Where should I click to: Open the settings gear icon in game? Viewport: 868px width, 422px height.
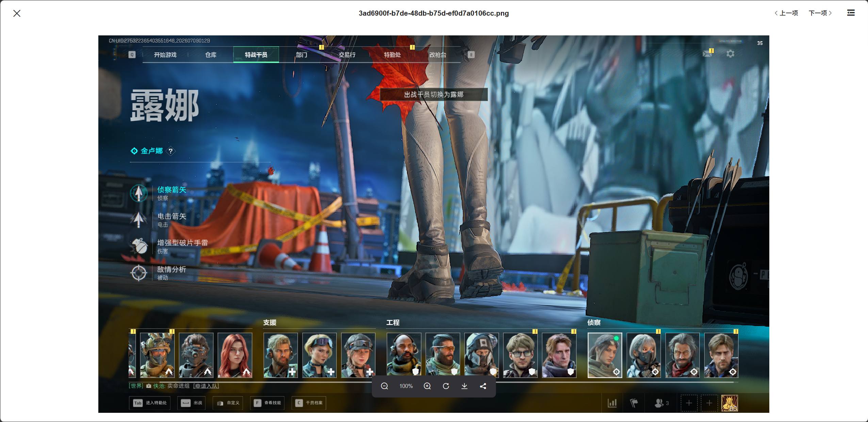point(730,54)
